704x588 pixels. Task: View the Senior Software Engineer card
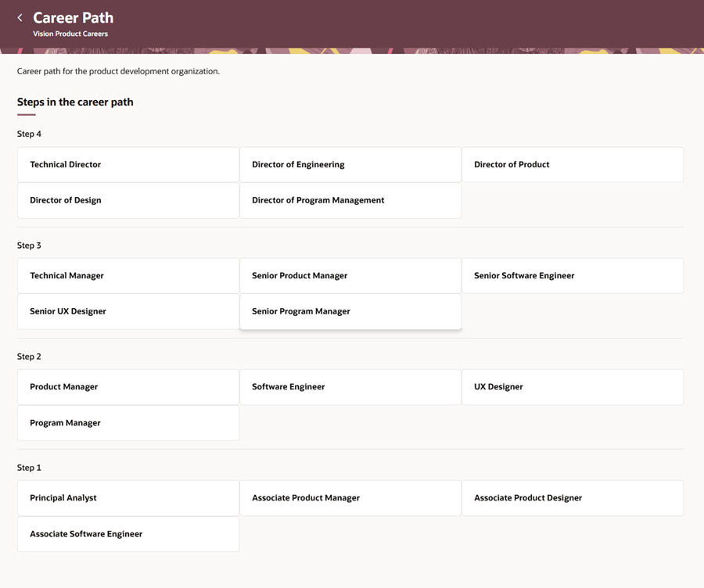click(572, 275)
